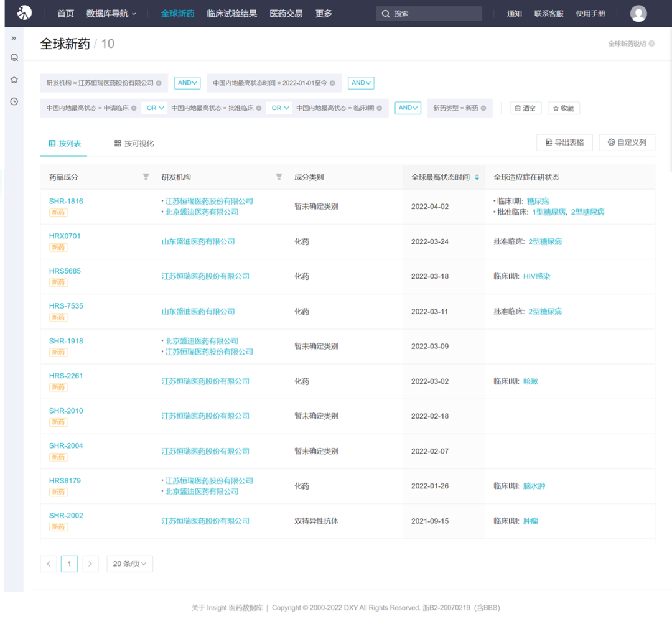Expand the left sidebar with double chevron
This screenshot has width=672, height=619.
click(x=14, y=38)
